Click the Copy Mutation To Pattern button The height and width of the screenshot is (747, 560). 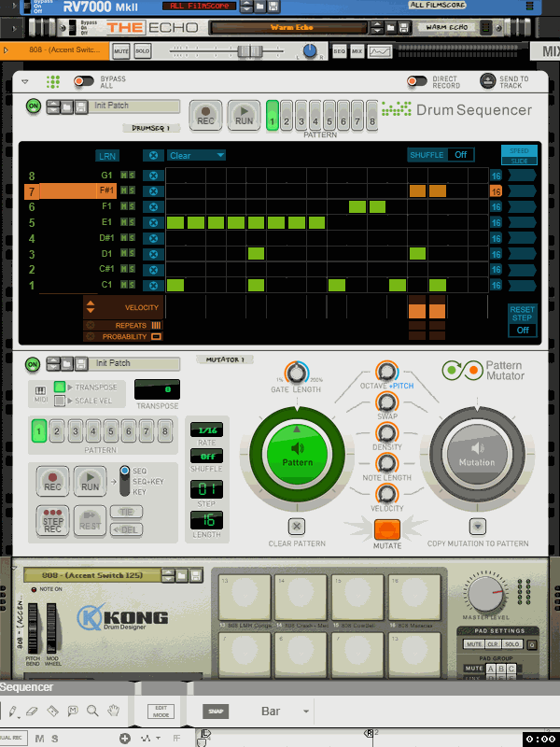click(478, 527)
